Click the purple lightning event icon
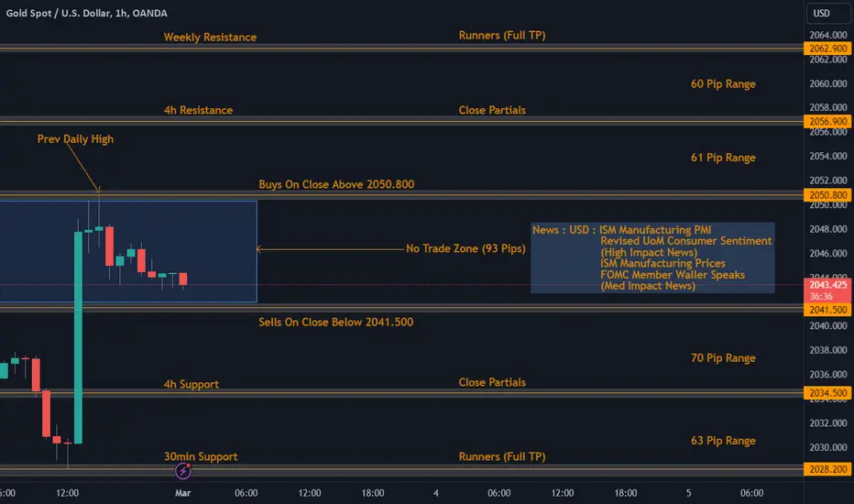This screenshot has width=854, height=504. coord(183,471)
